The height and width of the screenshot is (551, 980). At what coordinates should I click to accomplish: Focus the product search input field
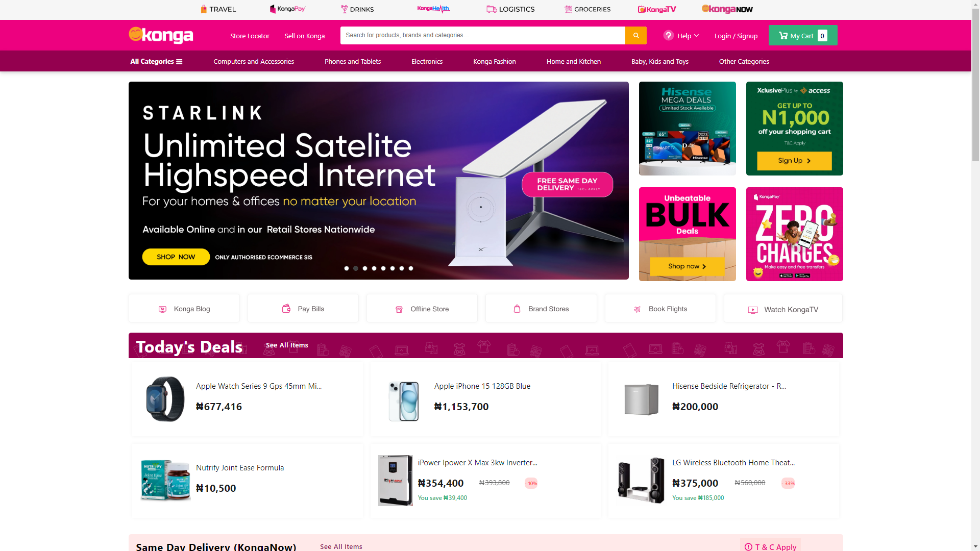pyautogui.click(x=482, y=35)
